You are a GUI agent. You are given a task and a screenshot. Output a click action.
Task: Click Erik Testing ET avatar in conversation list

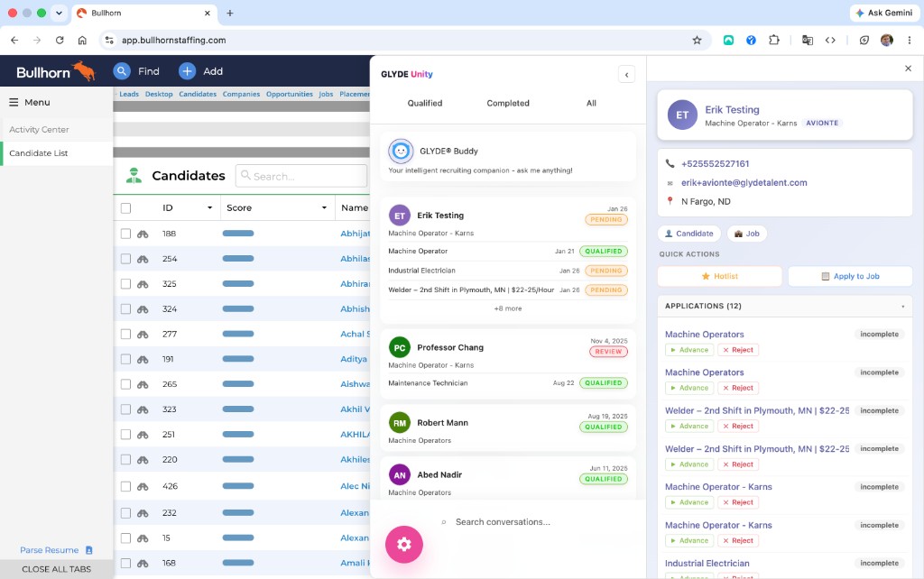[400, 216]
